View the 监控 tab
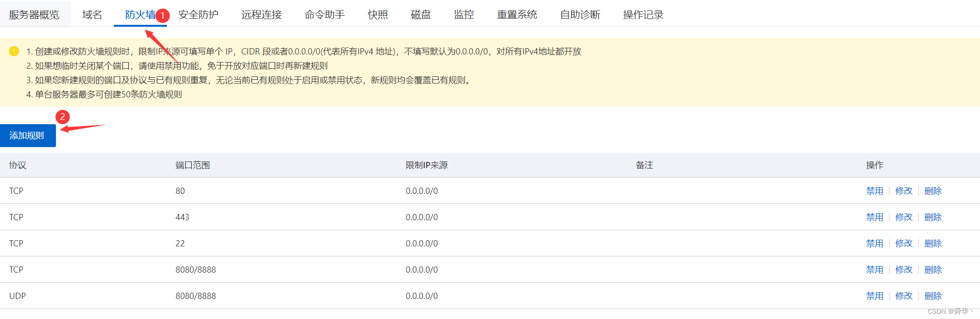Screen dimensions: 980x319 [x=464, y=15]
